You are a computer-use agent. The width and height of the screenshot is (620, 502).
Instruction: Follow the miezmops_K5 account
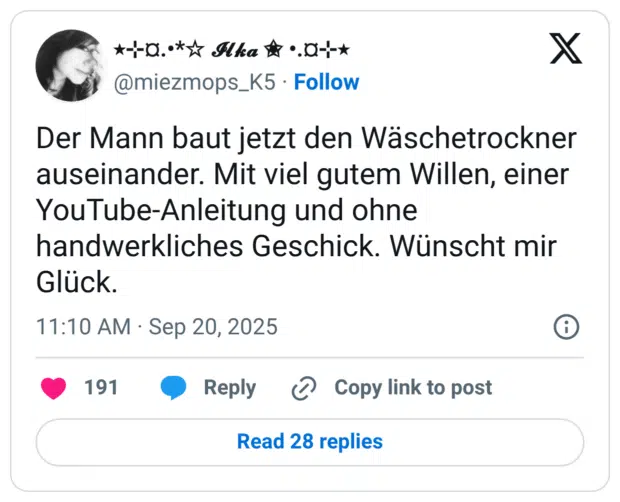coord(326,82)
